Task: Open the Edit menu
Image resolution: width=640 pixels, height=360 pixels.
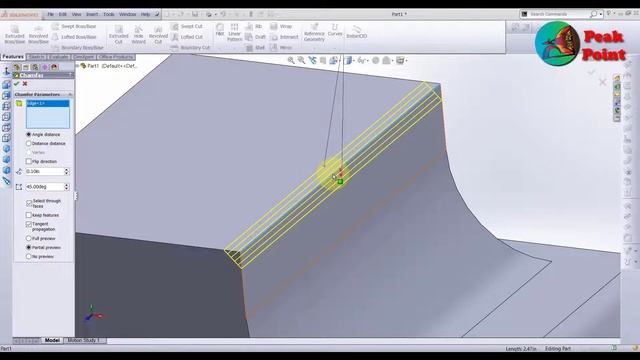Action: [62, 14]
